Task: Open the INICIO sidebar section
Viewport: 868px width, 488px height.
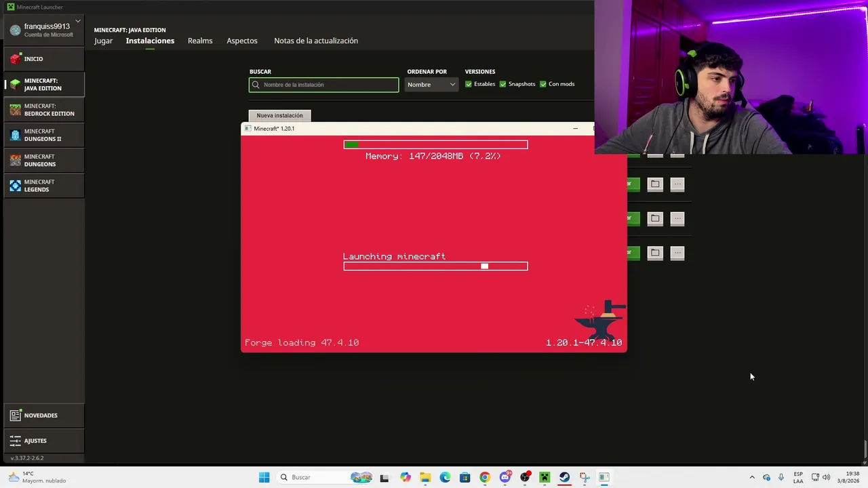Action: (44, 59)
